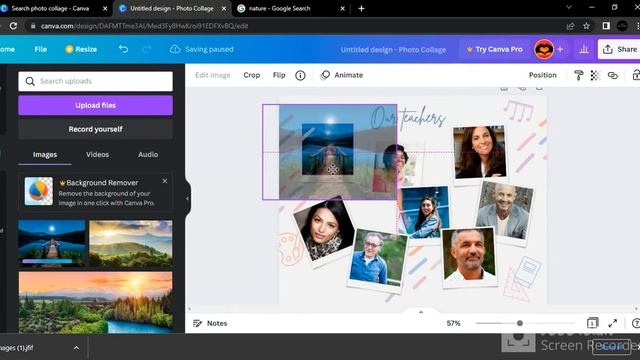640x360 pixels.
Task: Open the Position panel
Action: click(x=542, y=75)
